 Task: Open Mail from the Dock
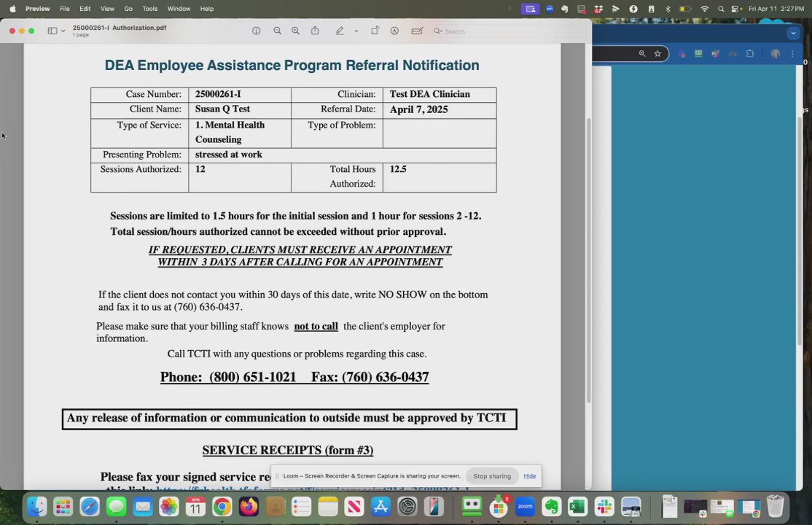[x=142, y=506]
